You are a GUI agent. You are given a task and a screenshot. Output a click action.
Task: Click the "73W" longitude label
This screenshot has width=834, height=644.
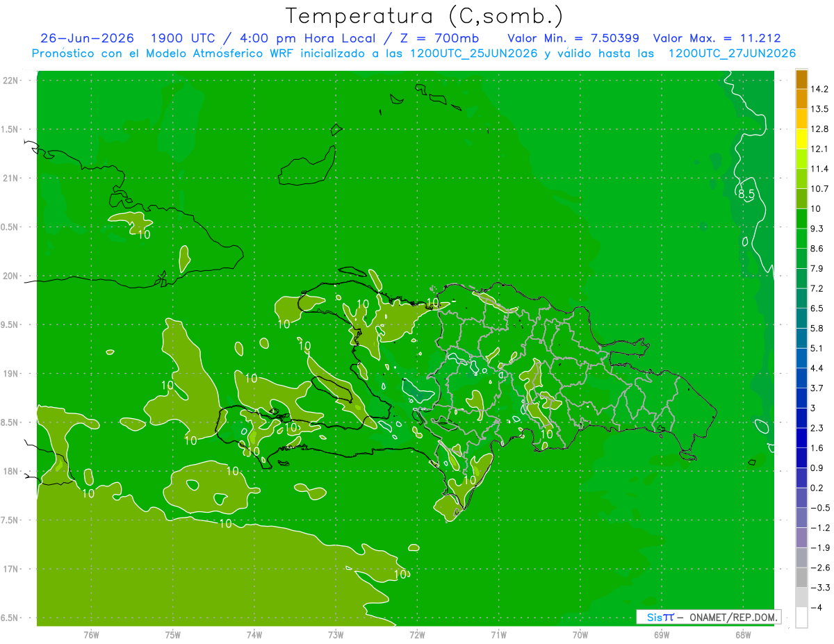coord(336,634)
